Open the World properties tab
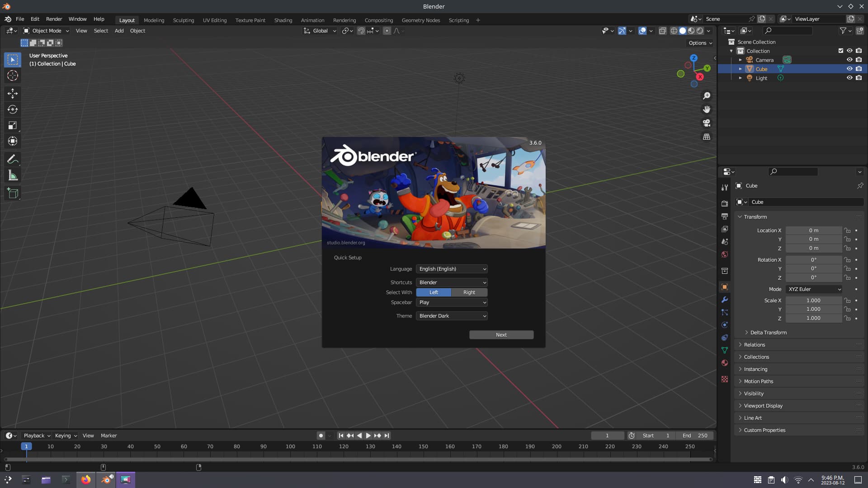 pyautogui.click(x=725, y=254)
